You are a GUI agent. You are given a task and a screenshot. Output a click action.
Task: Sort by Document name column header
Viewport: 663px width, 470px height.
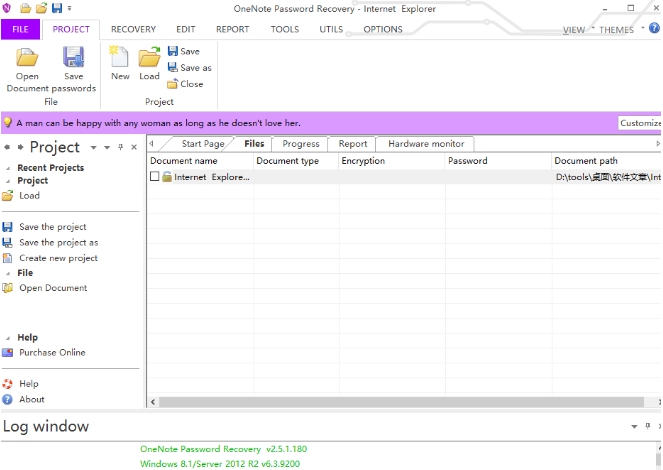(200, 161)
